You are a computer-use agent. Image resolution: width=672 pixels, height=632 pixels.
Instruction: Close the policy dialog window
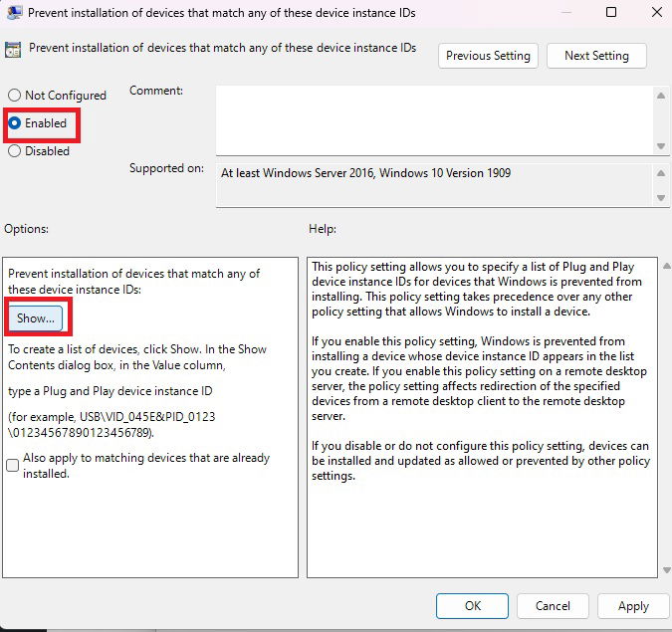click(x=657, y=12)
